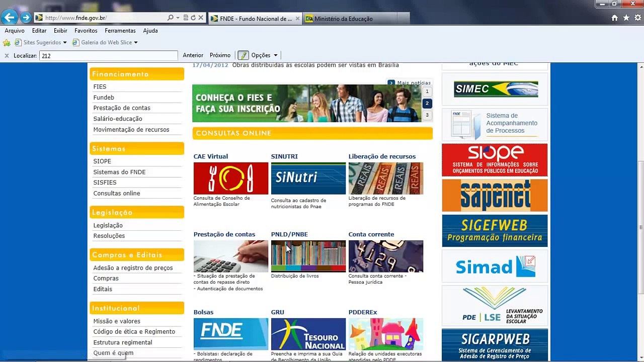Open the Arquivo menu
Image resolution: width=644 pixels, height=362 pixels.
[x=15, y=31]
